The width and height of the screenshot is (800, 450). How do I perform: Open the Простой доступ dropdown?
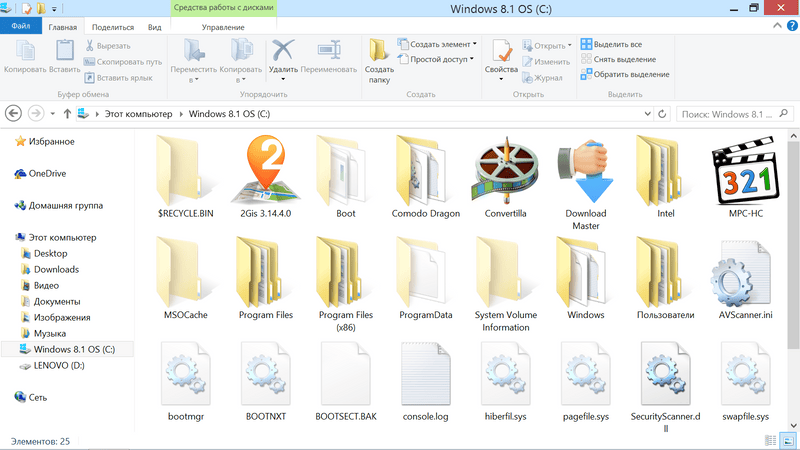tap(435, 59)
